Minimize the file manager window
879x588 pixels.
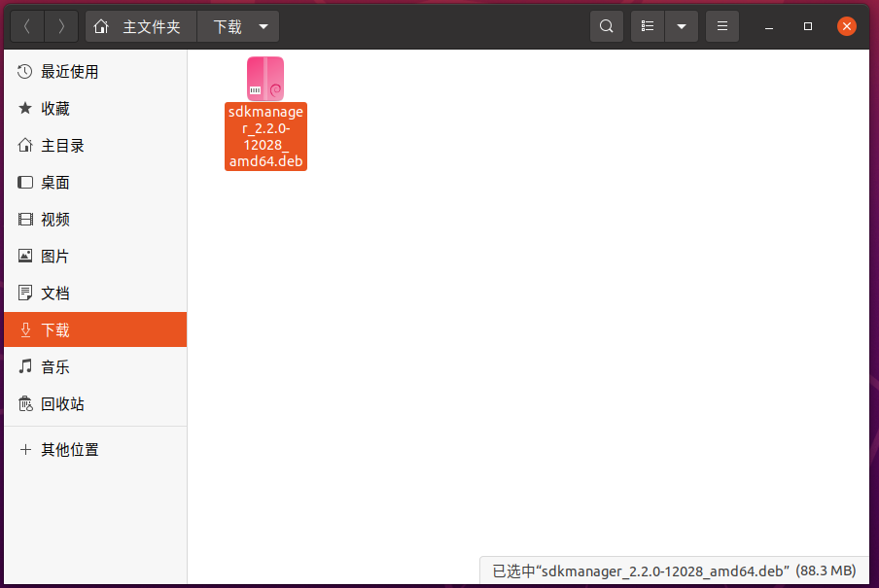(769, 26)
